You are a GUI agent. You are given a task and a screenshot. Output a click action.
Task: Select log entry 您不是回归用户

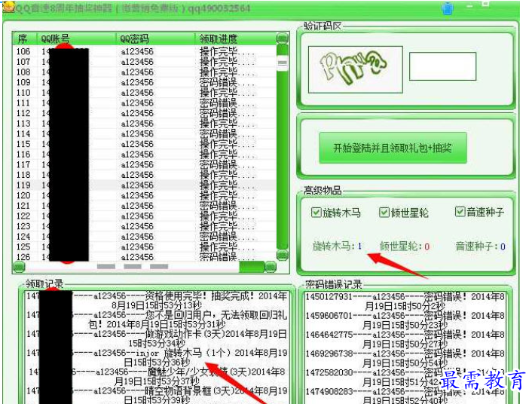157,320
